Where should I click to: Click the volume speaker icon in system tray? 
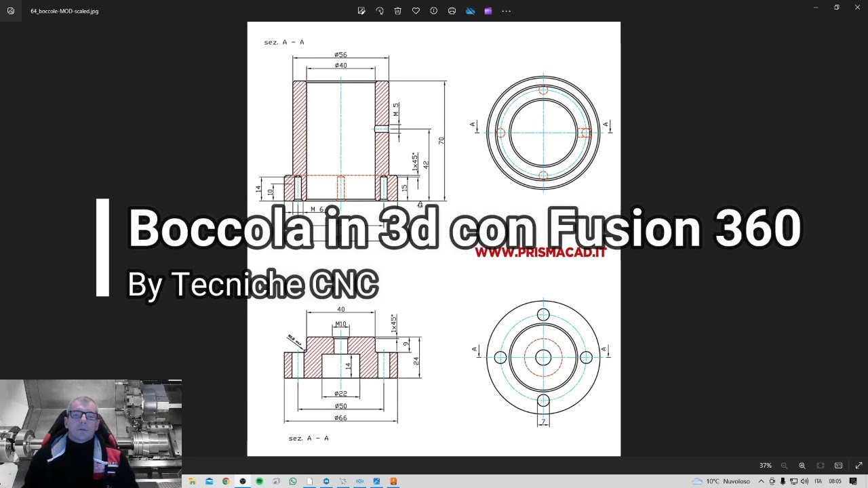[x=804, y=481]
